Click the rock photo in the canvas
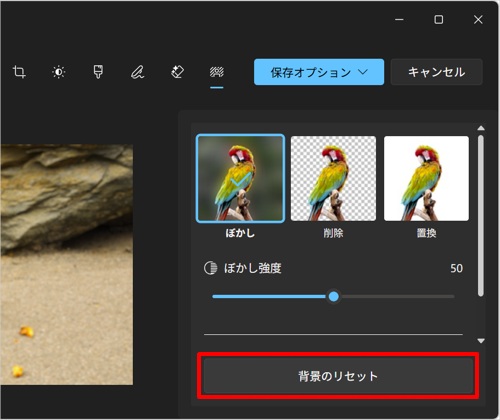This screenshot has width=500, height=420. click(x=67, y=265)
